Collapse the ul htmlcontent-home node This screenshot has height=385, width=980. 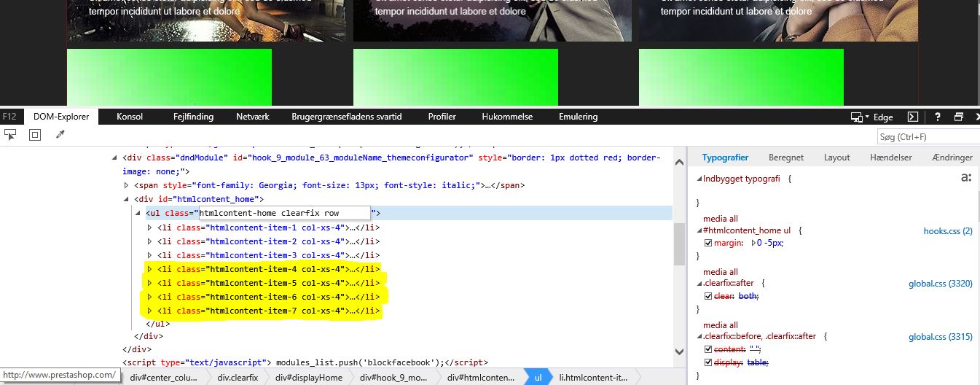coord(138,213)
